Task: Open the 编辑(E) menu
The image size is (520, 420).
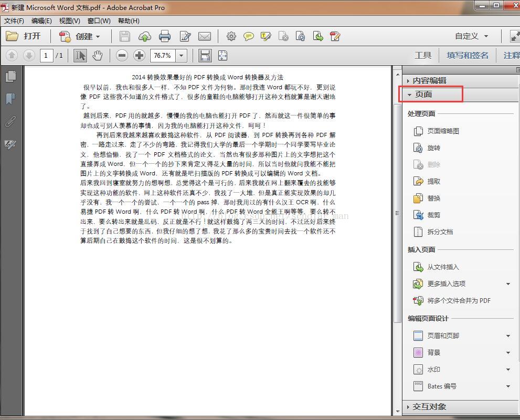Action: point(41,21)
